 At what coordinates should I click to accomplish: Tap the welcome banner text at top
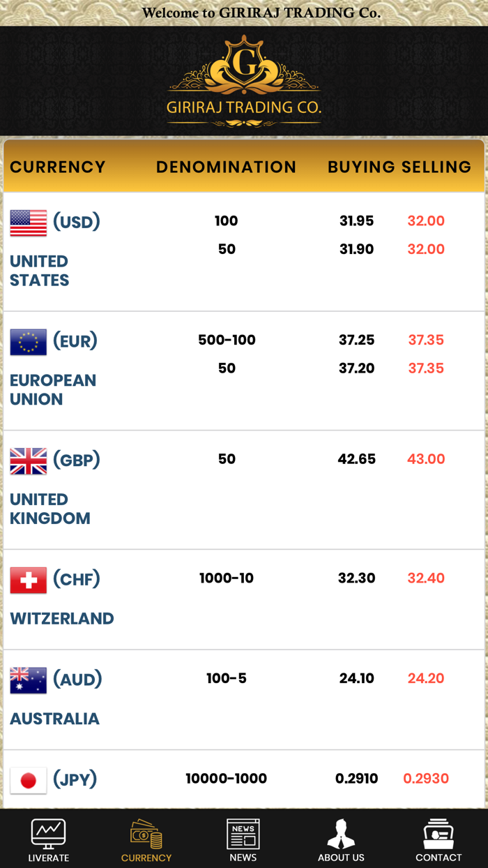[261, 13]
